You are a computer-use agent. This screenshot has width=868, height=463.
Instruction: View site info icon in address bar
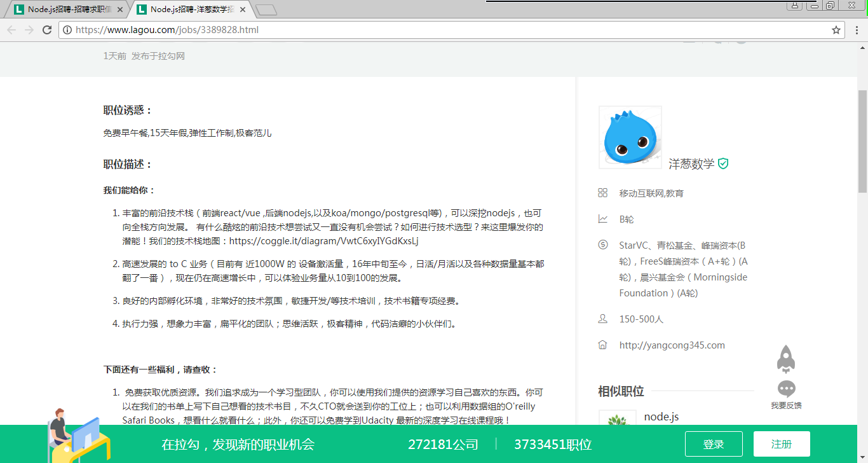tap(67, 30)
